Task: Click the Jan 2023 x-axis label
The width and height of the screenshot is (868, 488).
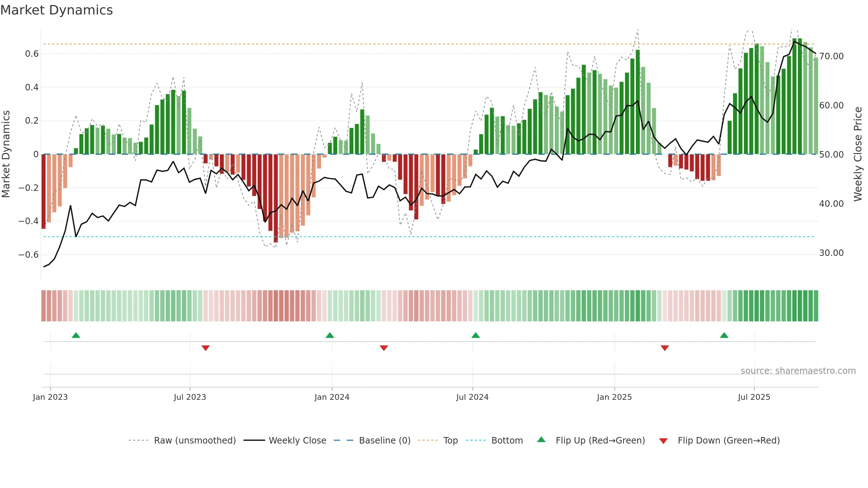Action: click(50, 397)
